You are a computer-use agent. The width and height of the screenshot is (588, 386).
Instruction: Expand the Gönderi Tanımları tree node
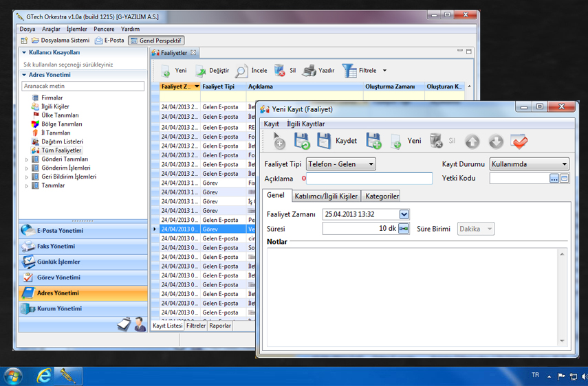tap(27, 159)
